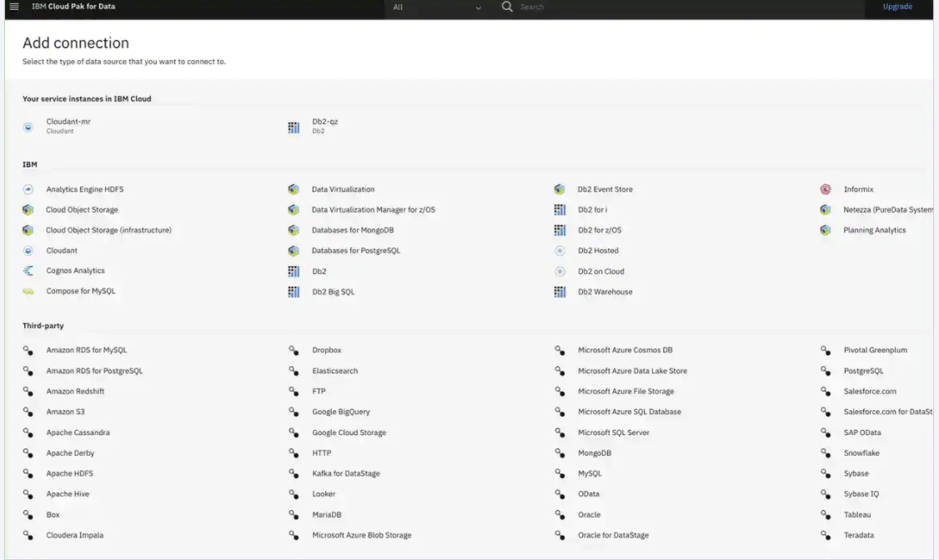Click the Microsoft SQL Server label

pyautogui.click(x=614, y=432)
